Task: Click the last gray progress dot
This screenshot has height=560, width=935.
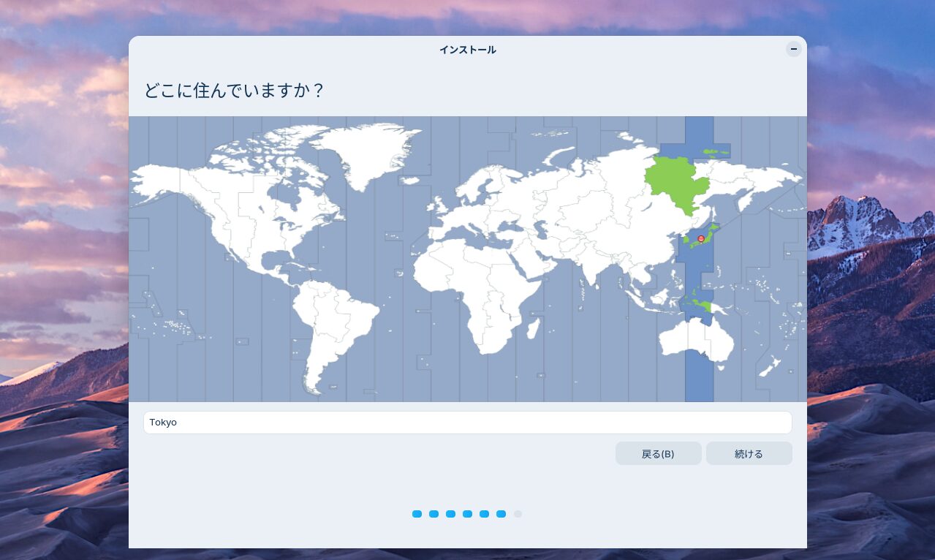Action: (x=518, y=514)
